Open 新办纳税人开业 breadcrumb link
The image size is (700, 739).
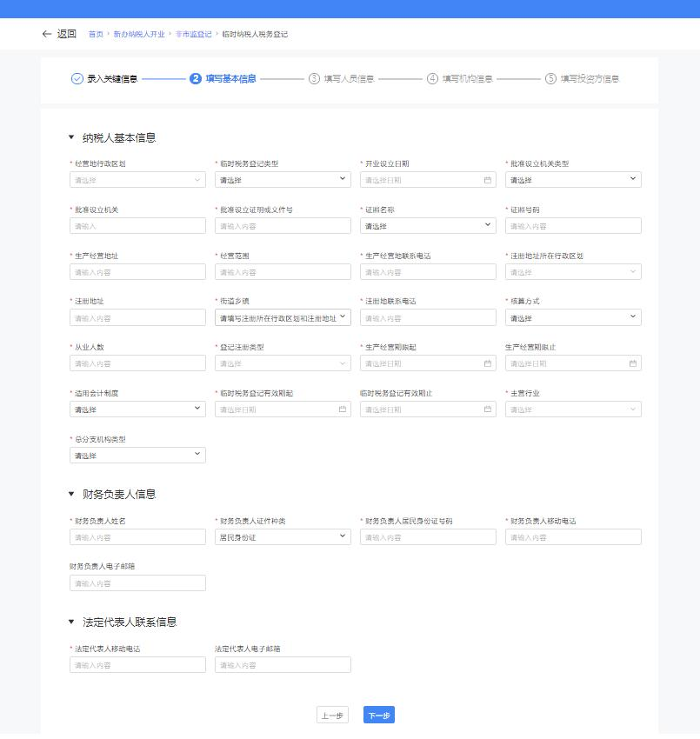point(138,35)
